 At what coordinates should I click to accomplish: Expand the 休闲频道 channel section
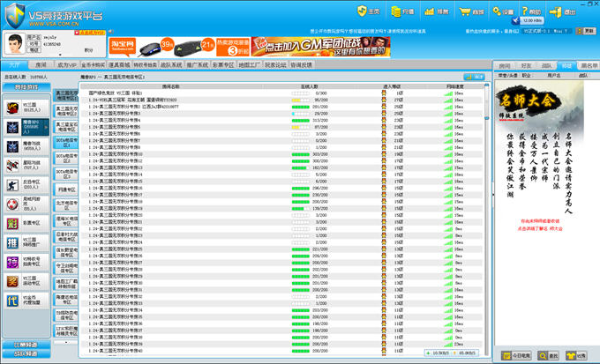tap(25, 343)
